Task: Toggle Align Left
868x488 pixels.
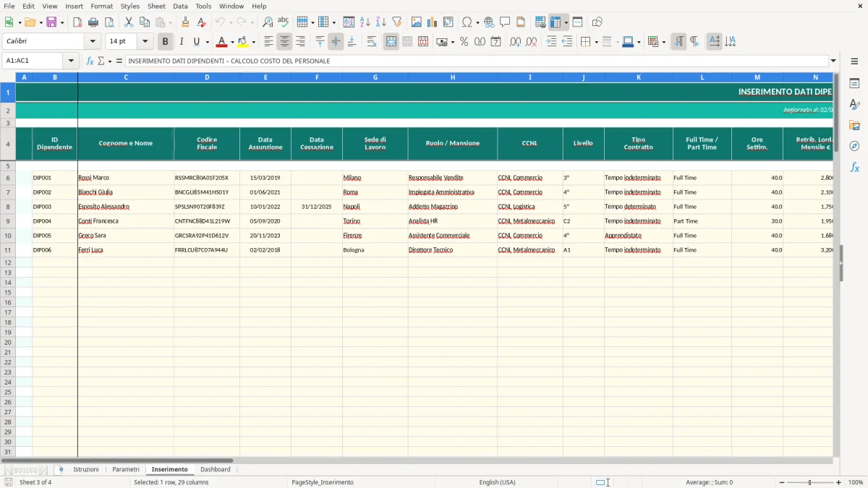Action: (x=269, y=42)
